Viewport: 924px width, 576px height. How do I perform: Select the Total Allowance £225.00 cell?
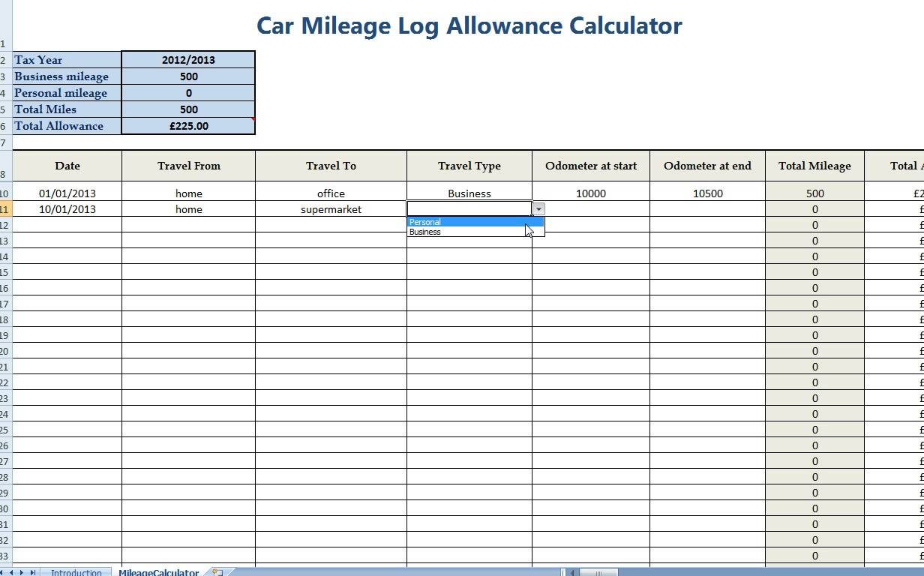point(188,126)
